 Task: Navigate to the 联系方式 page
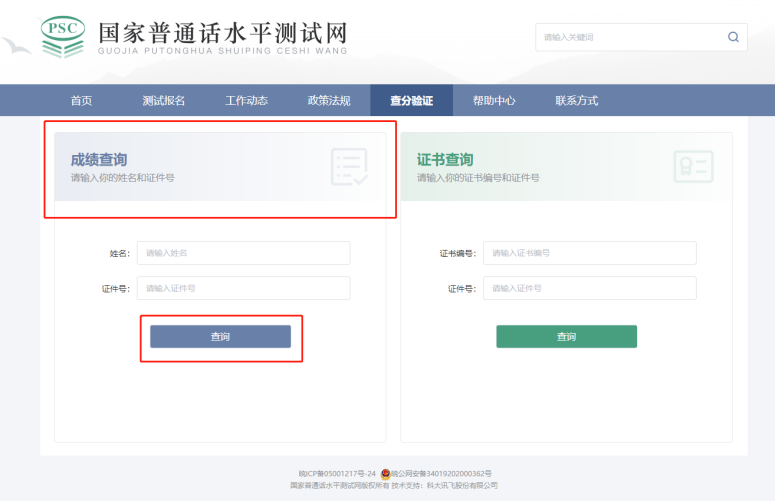(576, 100)
